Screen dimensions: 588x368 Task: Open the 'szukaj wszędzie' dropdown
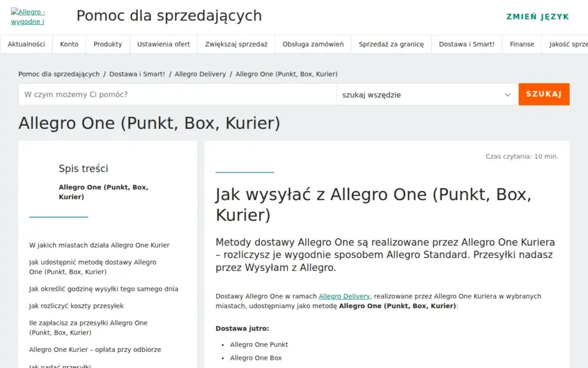click(427, 94)
